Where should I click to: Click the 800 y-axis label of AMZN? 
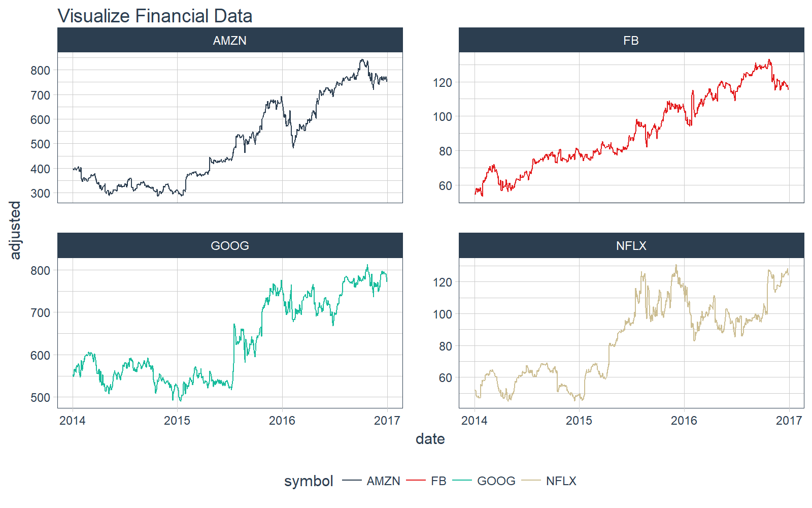tap(41, 70)
